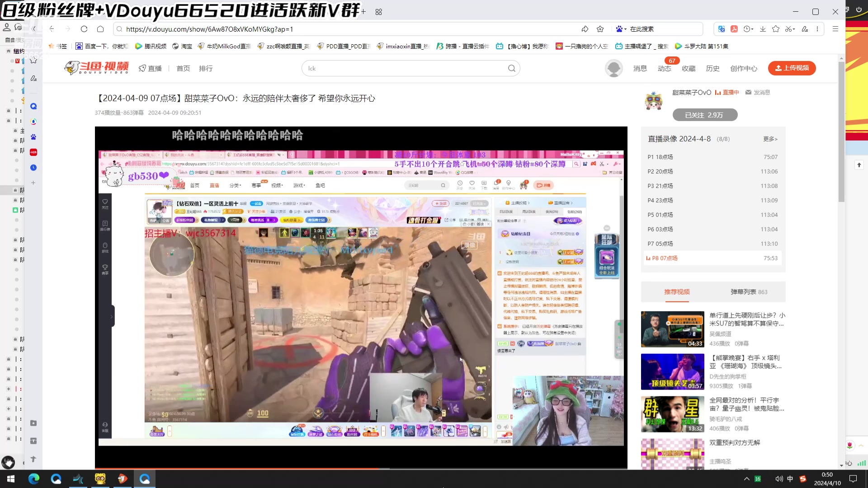Play P2 20点场 episode
This screenshot has width=868, height=488.
click(x=713, y=171)
